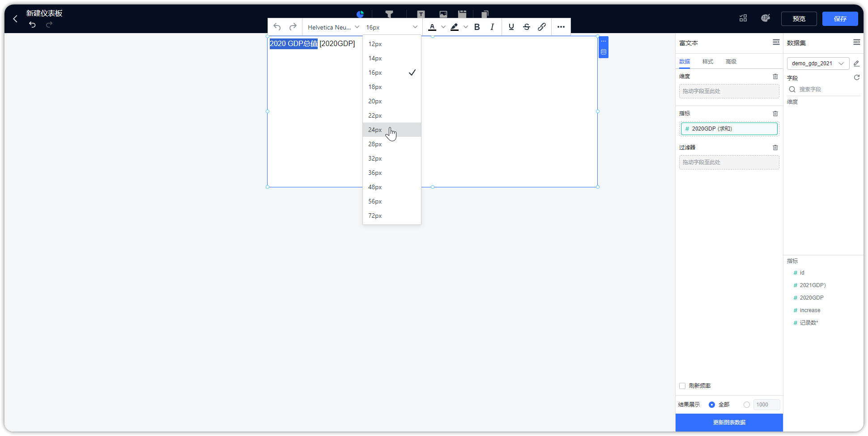
Task: Click the [2020GDP] placeholder in text box
Action: [x=337, y=43]
